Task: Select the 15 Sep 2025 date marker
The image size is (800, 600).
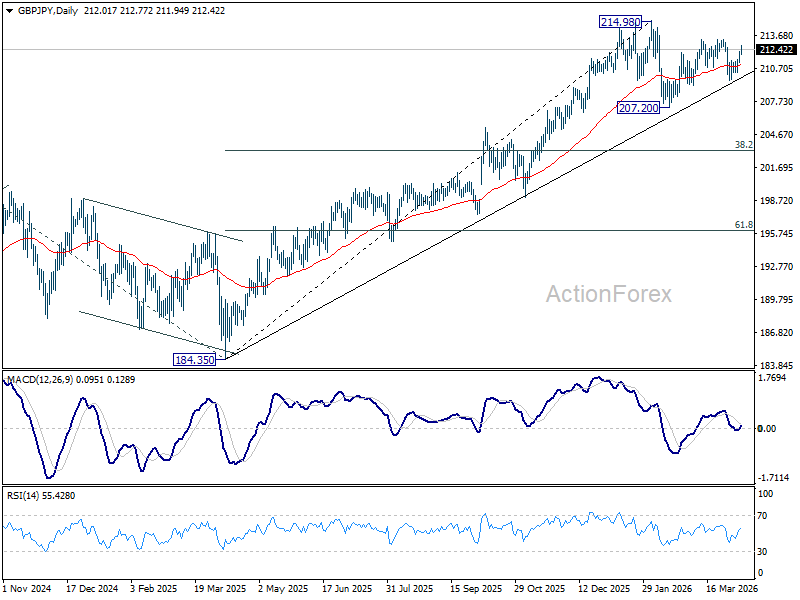Action: click(x=476, y=588)
